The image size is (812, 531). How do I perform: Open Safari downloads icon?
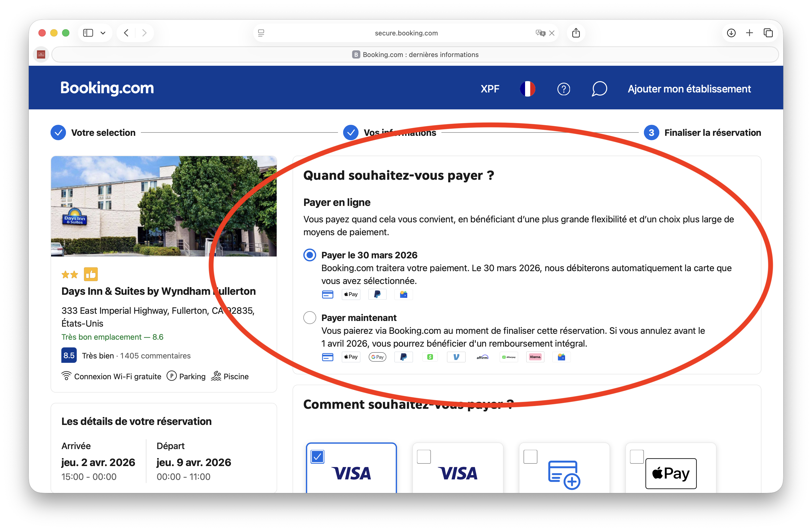coord(731,33)
